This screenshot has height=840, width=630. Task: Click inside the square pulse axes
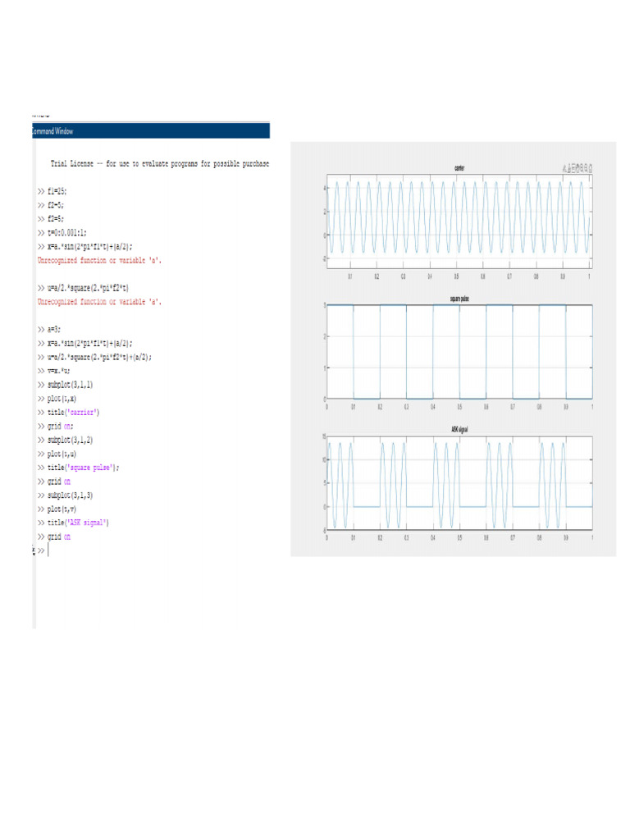point(459,352)
